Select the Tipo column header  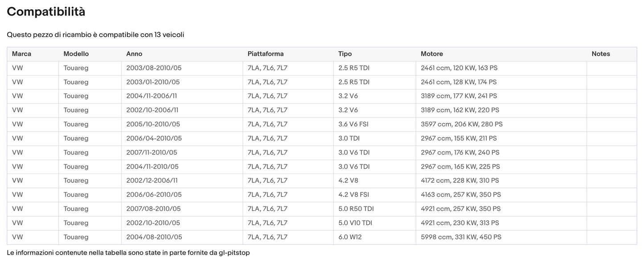345,54
